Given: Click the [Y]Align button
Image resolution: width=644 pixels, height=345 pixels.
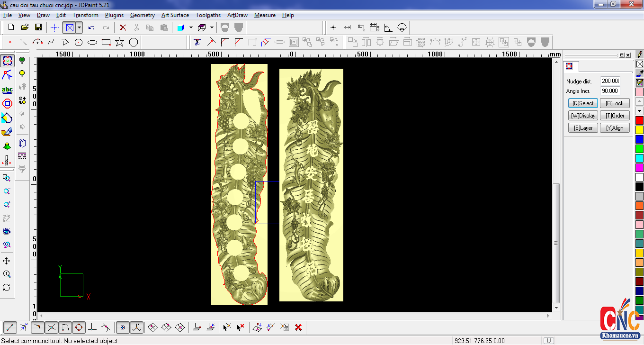Looking at the screenshot, I should 615,128.
